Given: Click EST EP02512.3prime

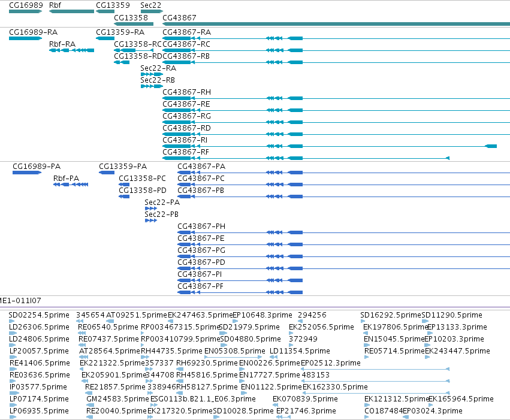Looking at the screenshot, I should [x=331, y=363].
